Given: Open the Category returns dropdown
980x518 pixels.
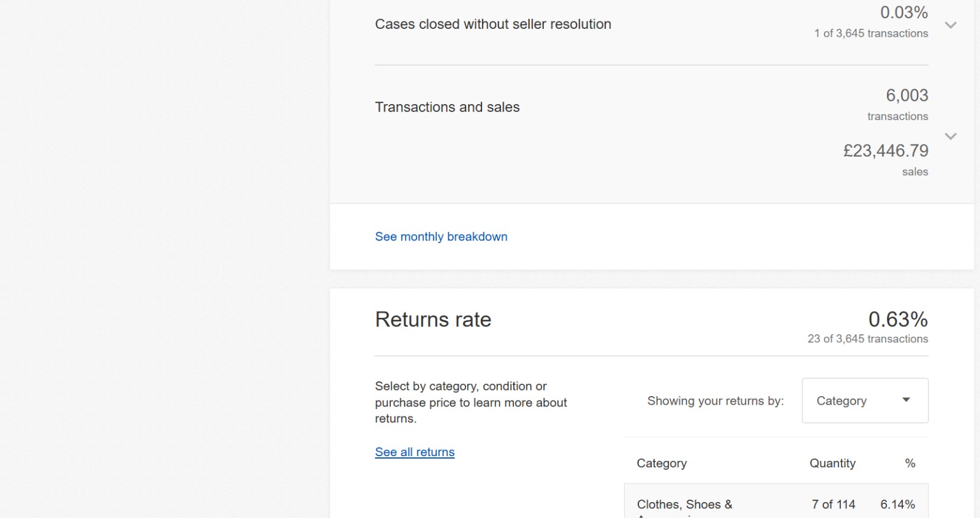Looking at the screenshot, I should pyautogui.click(x=864, y=400).
